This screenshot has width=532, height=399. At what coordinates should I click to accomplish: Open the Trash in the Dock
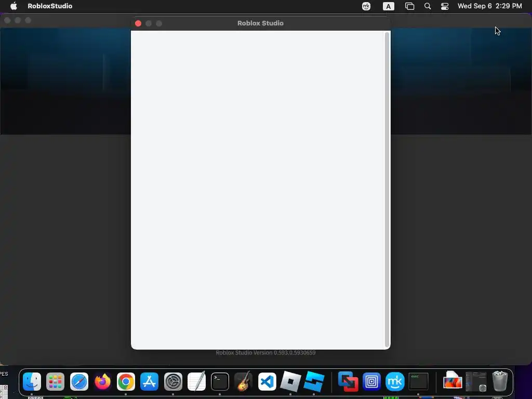point(500,381)
